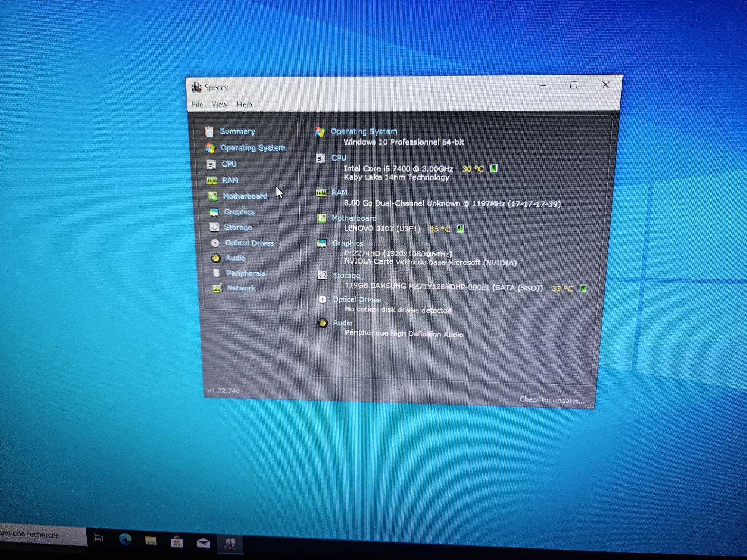Viewport: 747px width, 560px height.
Task: Click the Audio icon in summary panel
Action: tap(323, 323)
